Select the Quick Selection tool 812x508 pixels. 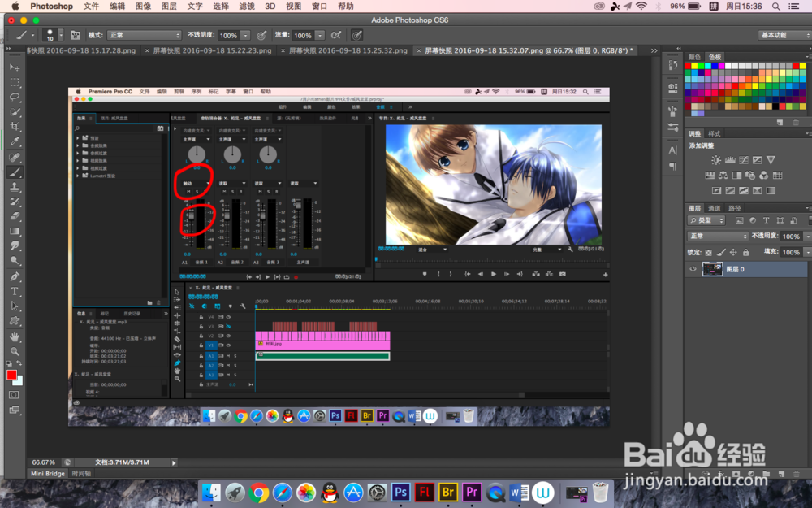point(15,112)
